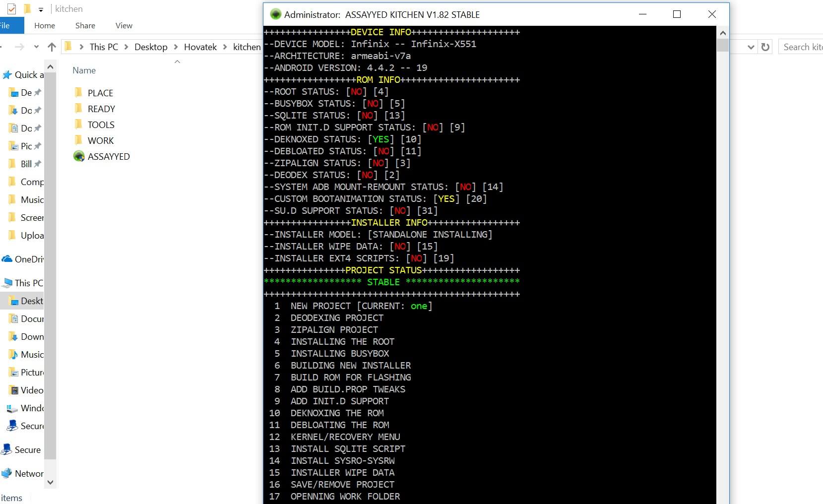Expand the breadcrumb chevron after Desktop
823x504 pixels.
176,47
